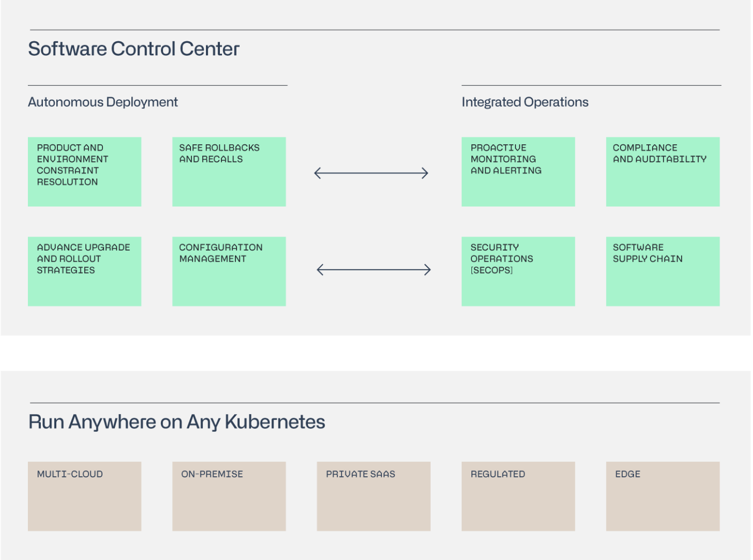Open the Compliance and Auditability section
The height and width of the screenshot is (560, 753).
coord(662,171)
